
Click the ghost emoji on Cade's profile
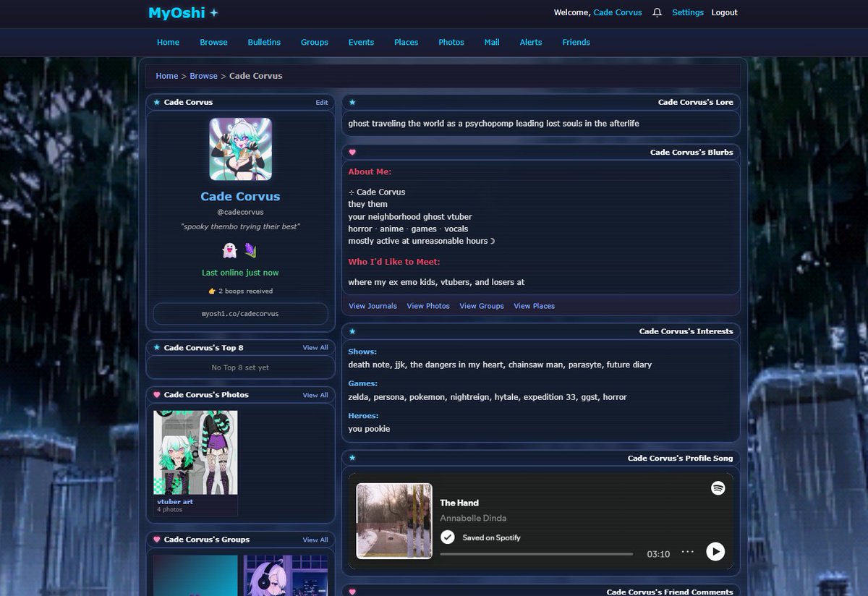tap(231, 250)
